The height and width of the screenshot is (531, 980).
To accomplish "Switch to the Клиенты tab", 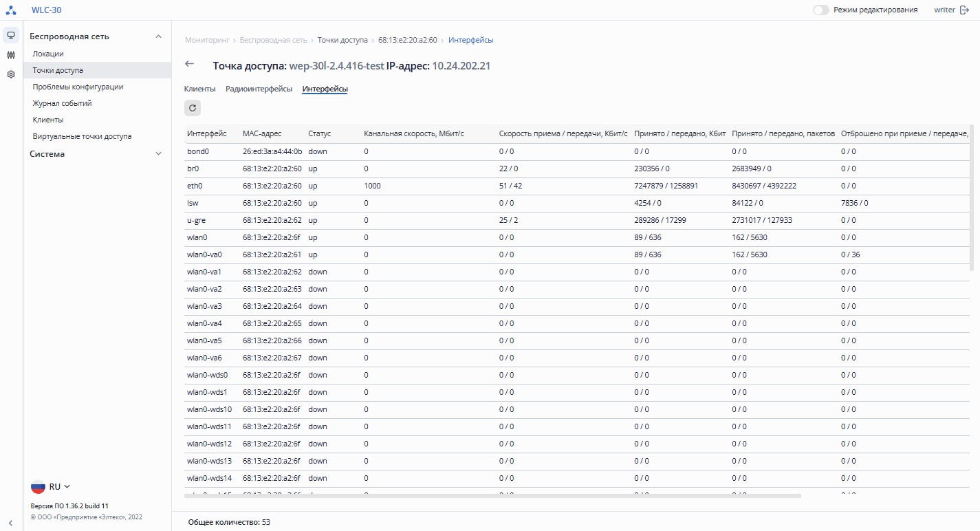I will pos(199,89).
